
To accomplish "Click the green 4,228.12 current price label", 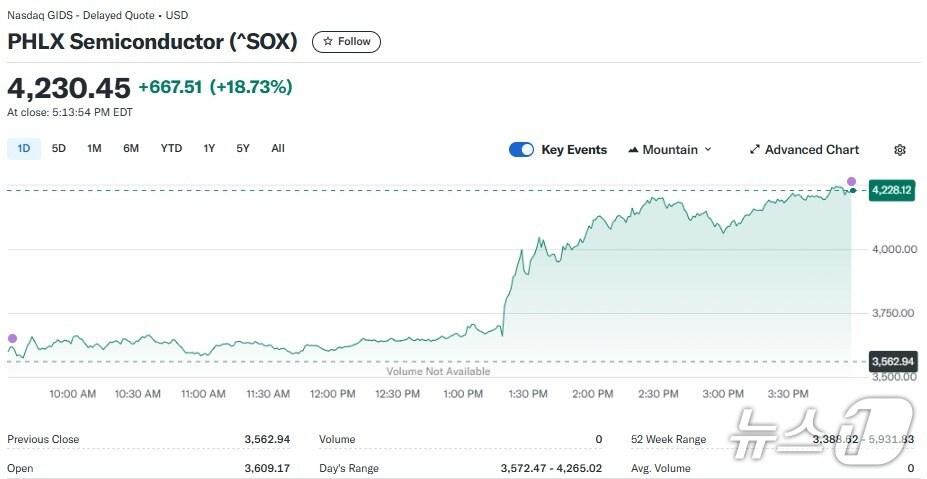I will tap(892, 190).
